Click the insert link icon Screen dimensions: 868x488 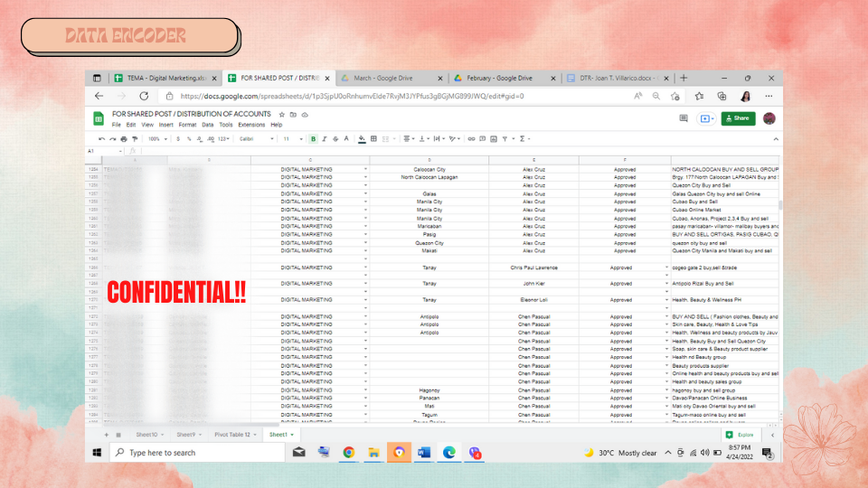pos(471,139)
